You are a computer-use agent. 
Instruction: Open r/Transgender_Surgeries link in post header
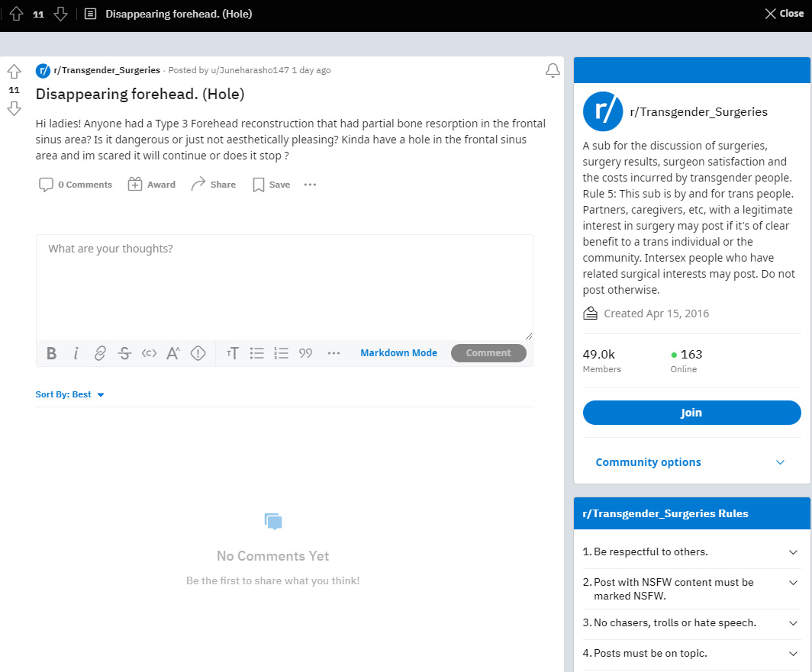point(107,70)
